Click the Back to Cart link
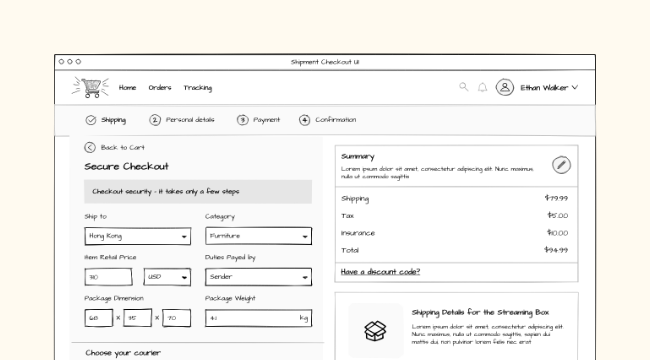 tap(123, 147)
